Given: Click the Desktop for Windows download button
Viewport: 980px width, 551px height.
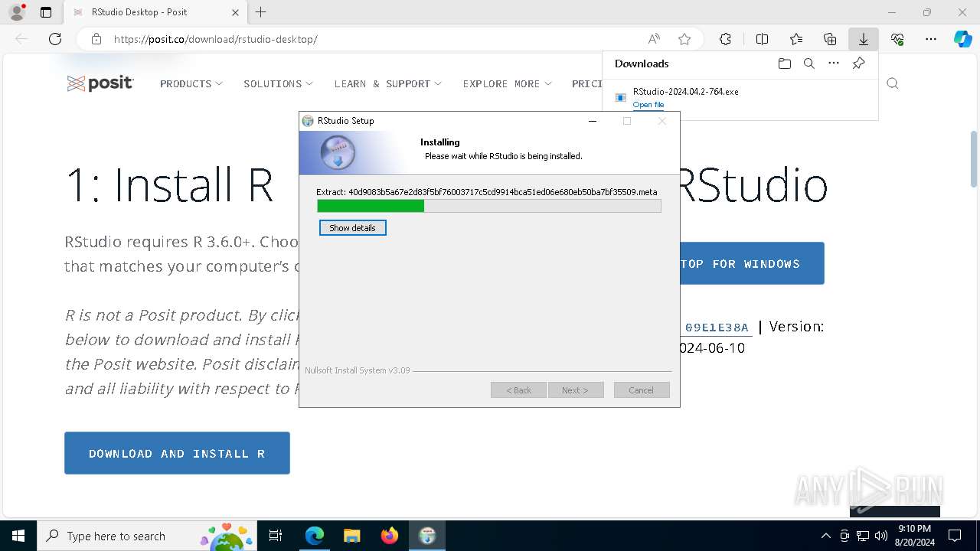Looking at the screenshot, I should click(x=752, y=263).
